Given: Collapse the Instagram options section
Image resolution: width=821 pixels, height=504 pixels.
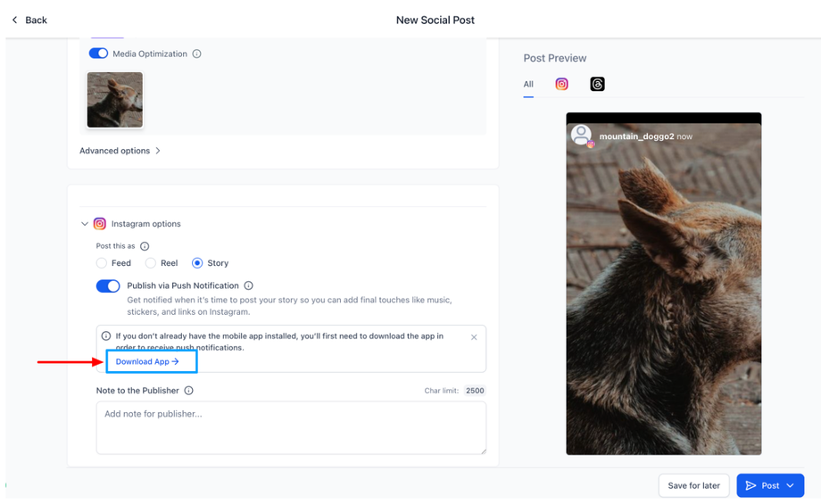Looking at the screenshot, I should [x=85, y=224].
